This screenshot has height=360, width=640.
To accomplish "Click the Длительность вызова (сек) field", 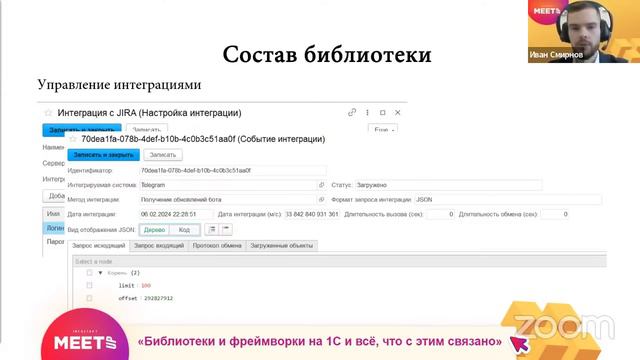I will coord(440,214).
